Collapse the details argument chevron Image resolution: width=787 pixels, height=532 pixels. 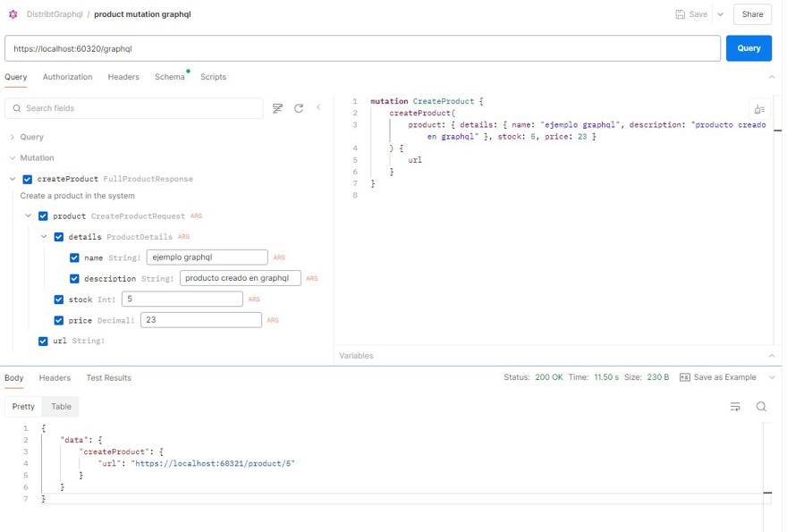coord(44,236)
